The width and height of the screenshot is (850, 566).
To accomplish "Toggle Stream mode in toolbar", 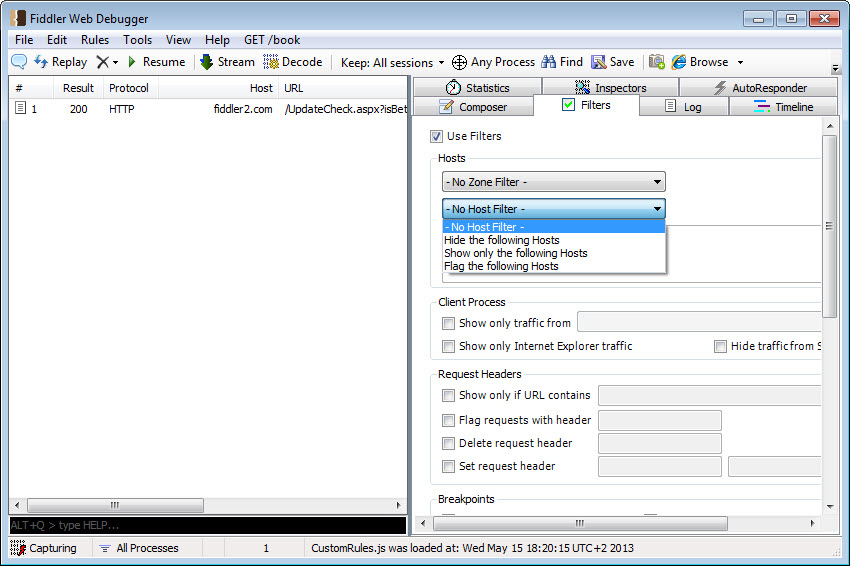I will pyautogui.click(x=228, y=62).
